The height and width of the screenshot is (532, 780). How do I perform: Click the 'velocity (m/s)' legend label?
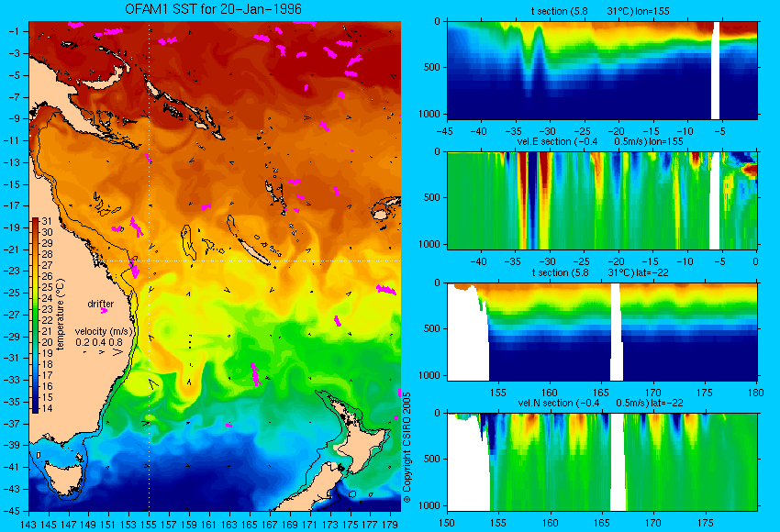[104, 331]
